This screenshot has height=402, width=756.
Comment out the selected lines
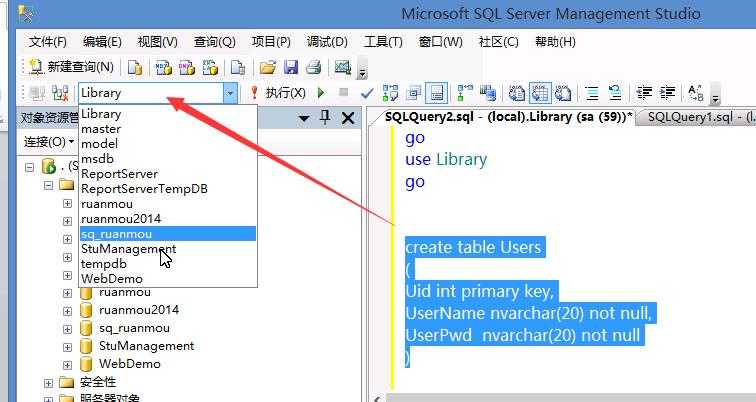[x=592, y=93]
